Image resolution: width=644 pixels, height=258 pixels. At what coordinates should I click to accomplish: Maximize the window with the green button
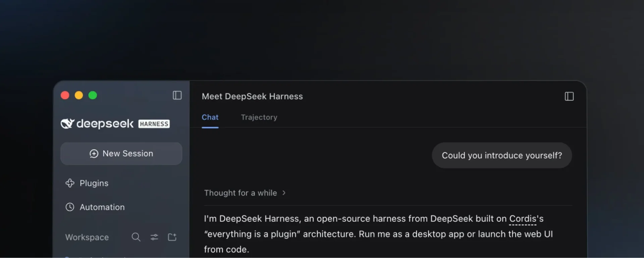(x=93, y=95)
